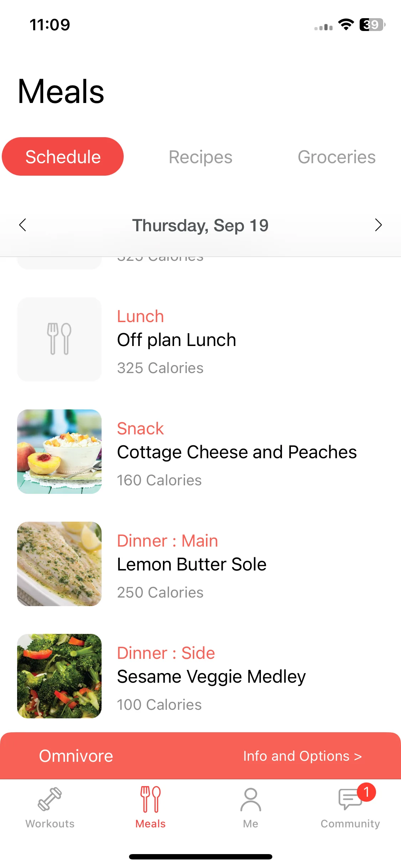
Task: Open the Me profile icon
Action: pos(251,799)
